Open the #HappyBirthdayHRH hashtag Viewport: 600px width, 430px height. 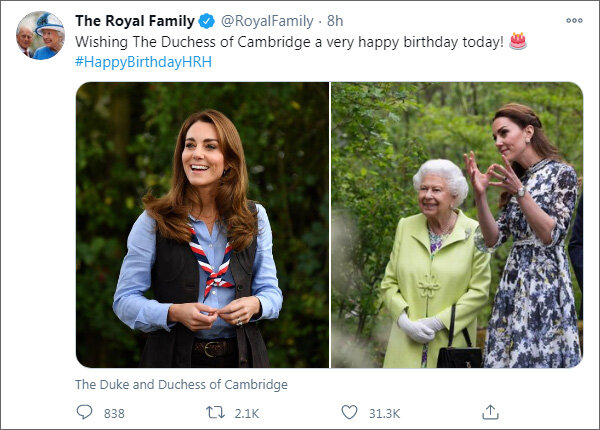coord(143,62)
